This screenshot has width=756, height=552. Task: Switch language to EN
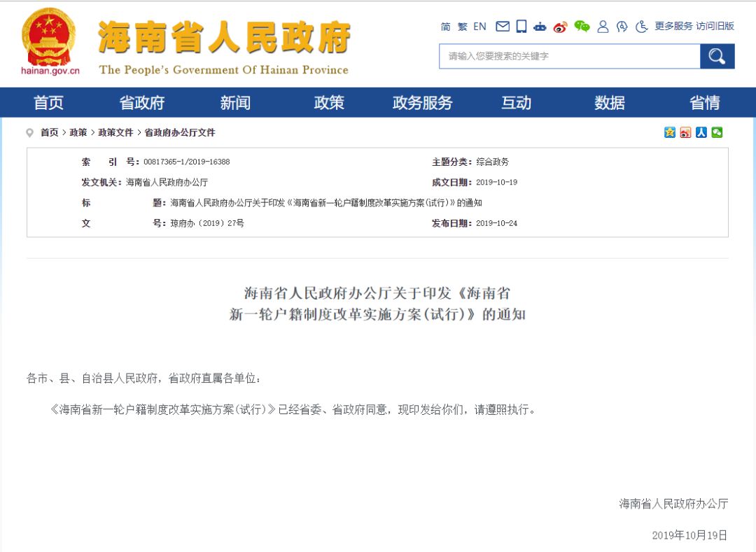(x=479, y=27)
